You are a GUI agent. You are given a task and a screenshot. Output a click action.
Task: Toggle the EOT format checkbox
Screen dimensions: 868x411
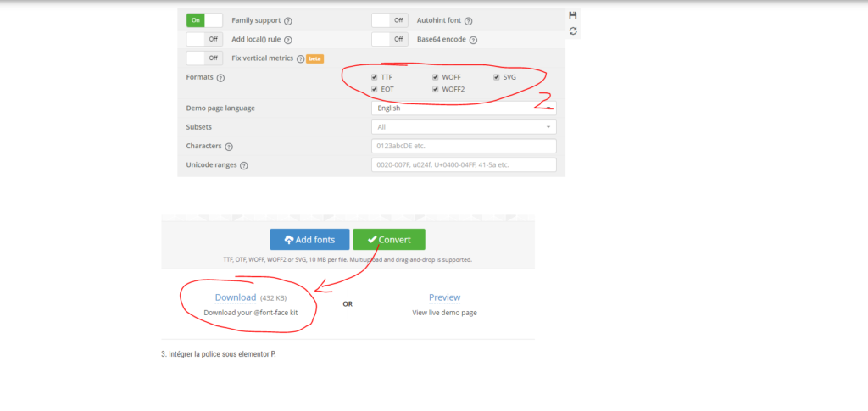point(375,89)
